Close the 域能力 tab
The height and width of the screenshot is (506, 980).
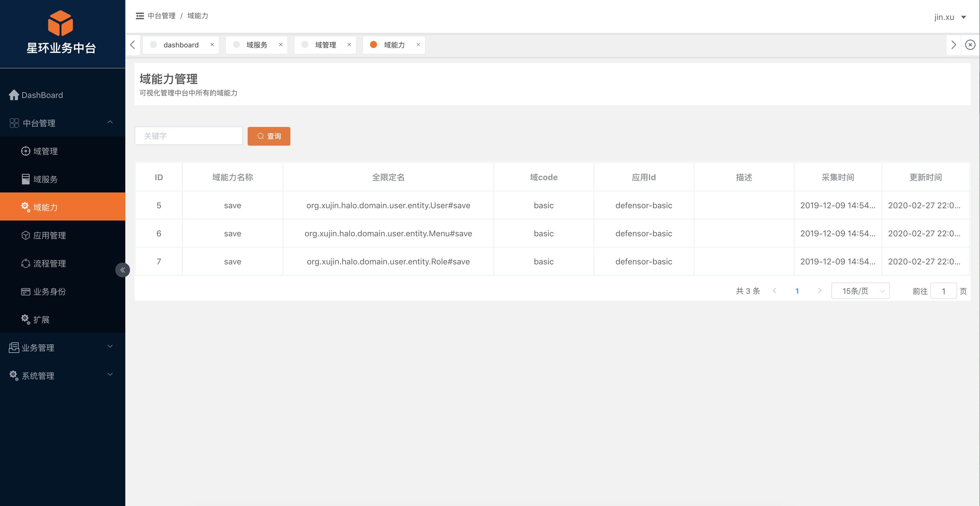[418, 44]
